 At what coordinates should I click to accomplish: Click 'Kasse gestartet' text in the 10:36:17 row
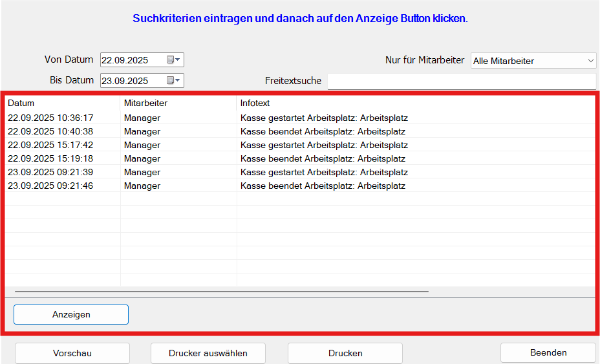[272, 118]
